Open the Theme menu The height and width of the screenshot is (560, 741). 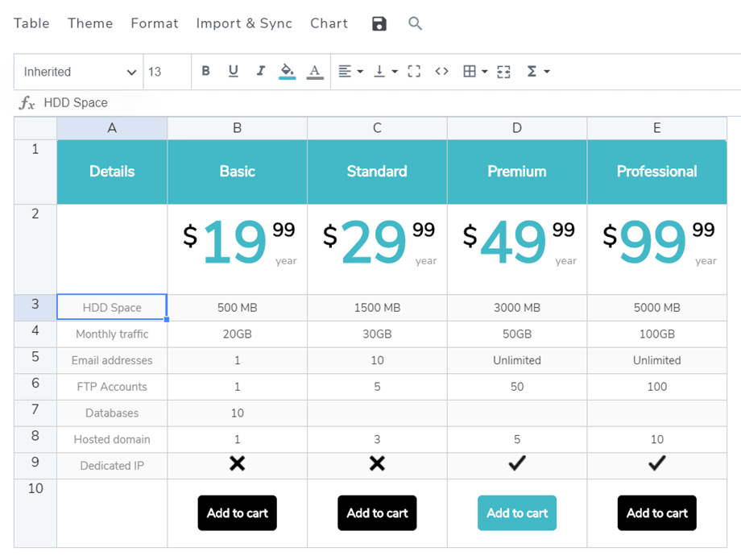point(90,23)
